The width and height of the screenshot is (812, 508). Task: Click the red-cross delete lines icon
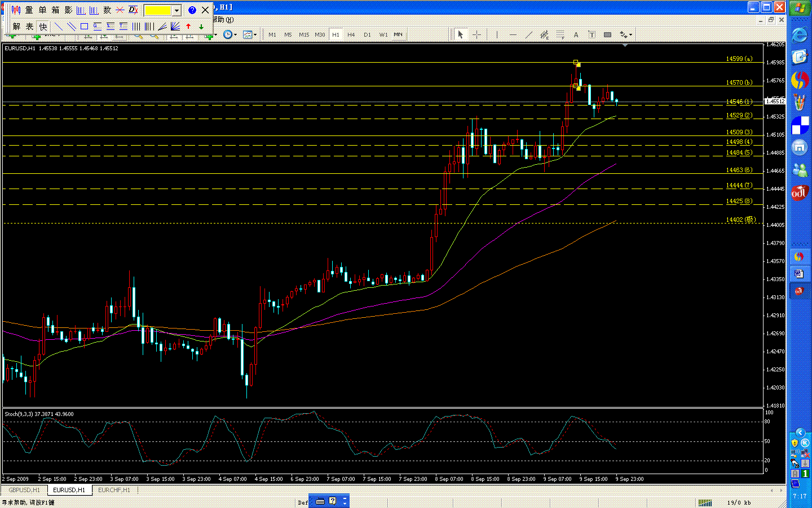[120, 10]
